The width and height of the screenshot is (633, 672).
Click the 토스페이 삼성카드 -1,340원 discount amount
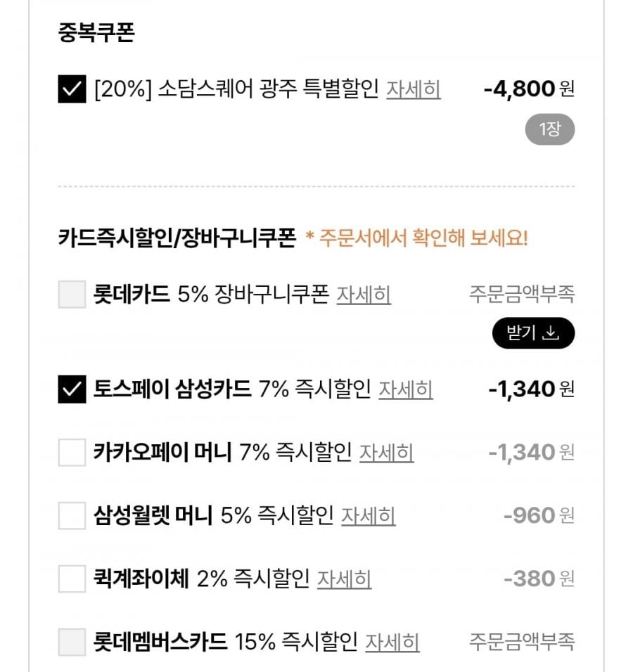tap(530, 389)
